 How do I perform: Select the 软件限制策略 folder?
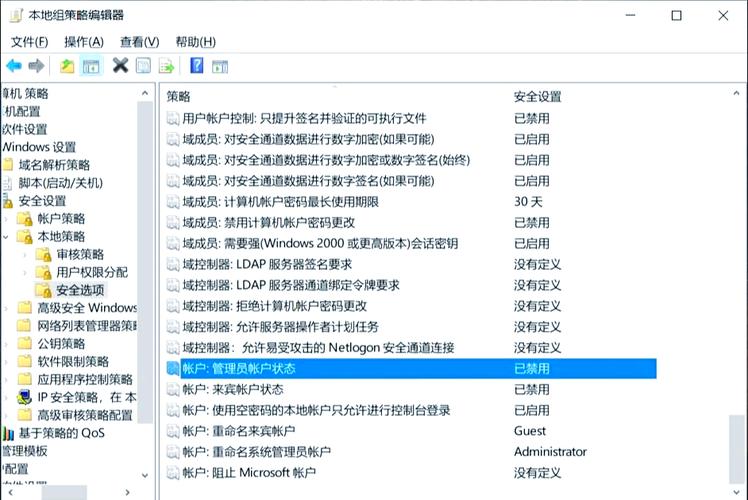point(73,361)
